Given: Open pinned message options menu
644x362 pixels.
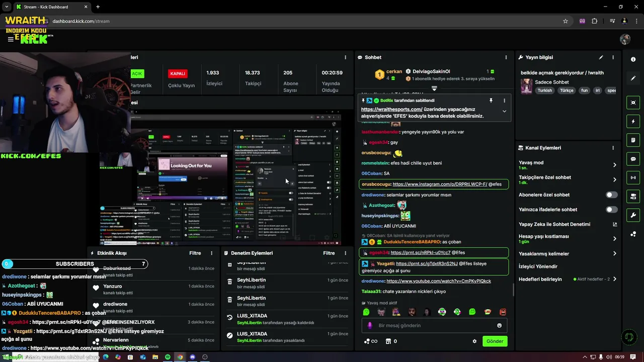Looking at the screenshot, I should pyautogui.click(x=504, y=101).
